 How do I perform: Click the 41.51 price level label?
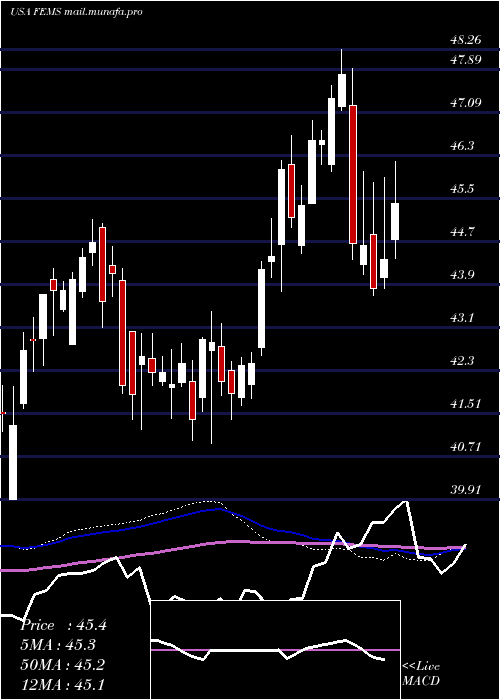(465, 404)
